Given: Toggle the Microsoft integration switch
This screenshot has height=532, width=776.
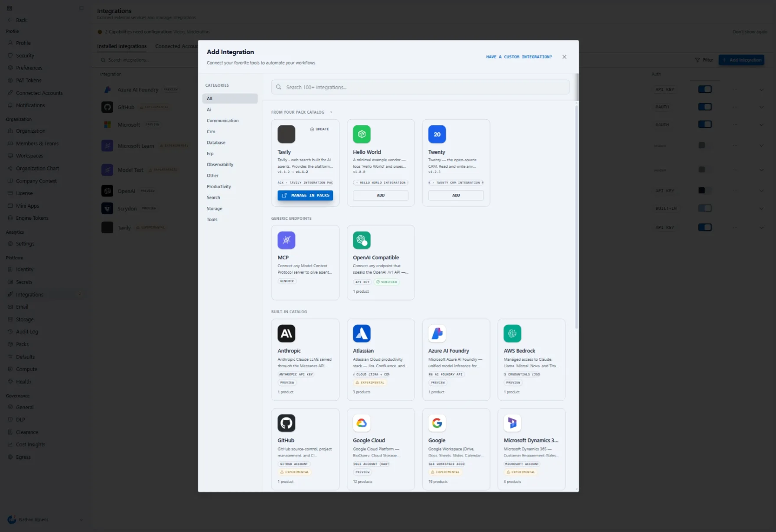Looking at the screenshot, I should click(705, 124).
